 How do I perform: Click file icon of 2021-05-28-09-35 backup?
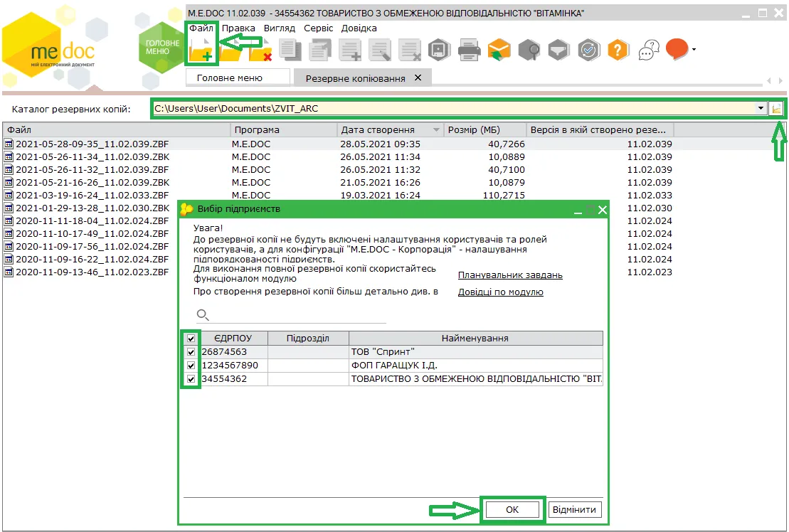point(9,144)
